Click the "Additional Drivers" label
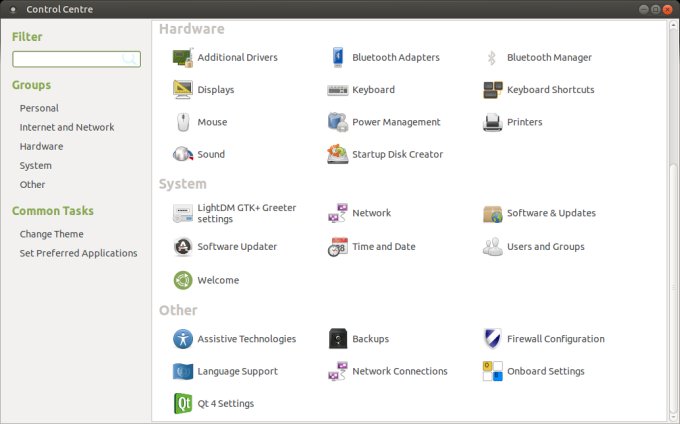The width and height of the screenshot is (680, 424). tap(238, 58)
